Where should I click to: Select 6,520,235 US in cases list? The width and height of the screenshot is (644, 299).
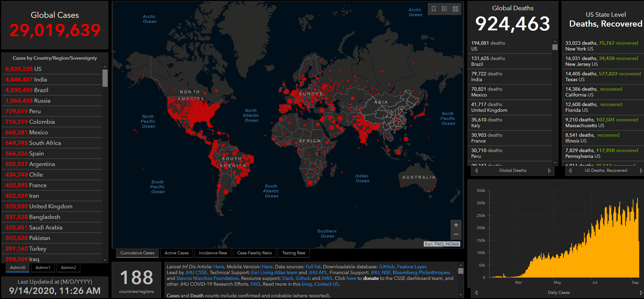52,69
